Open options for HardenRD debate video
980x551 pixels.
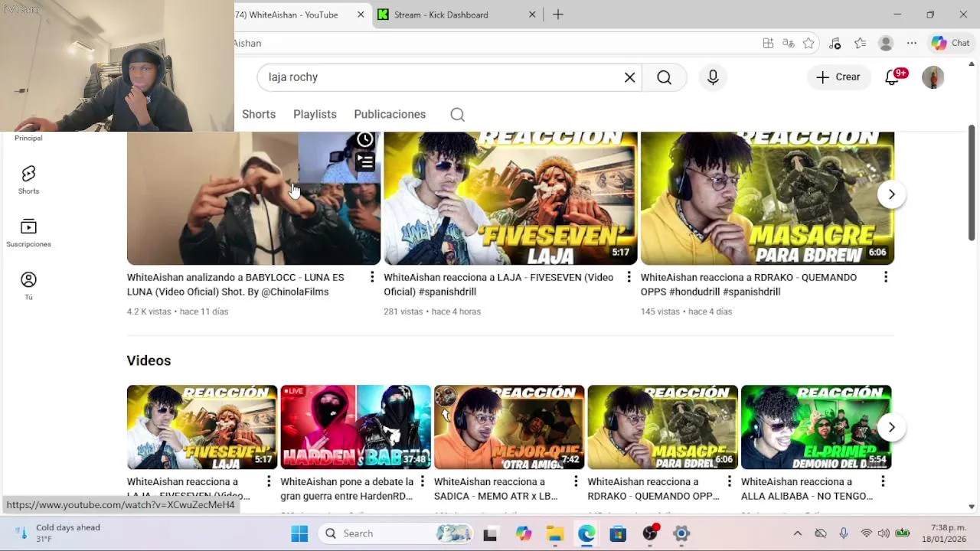(x=422, y=481)
